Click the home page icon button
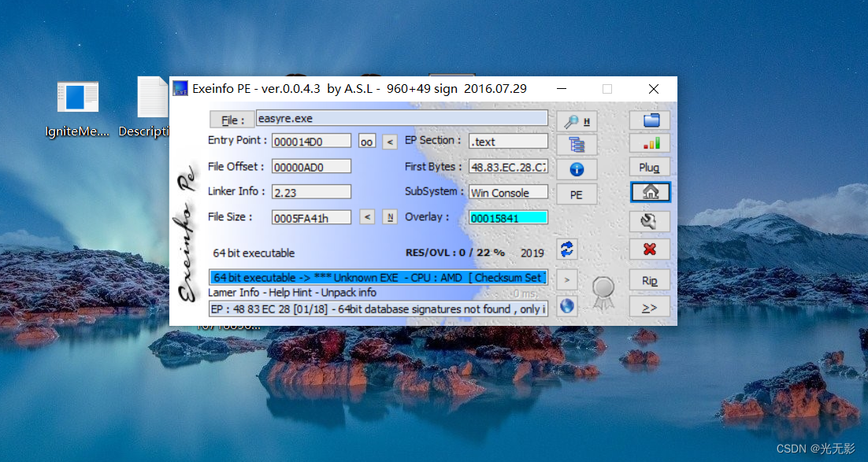 point(650,192)
